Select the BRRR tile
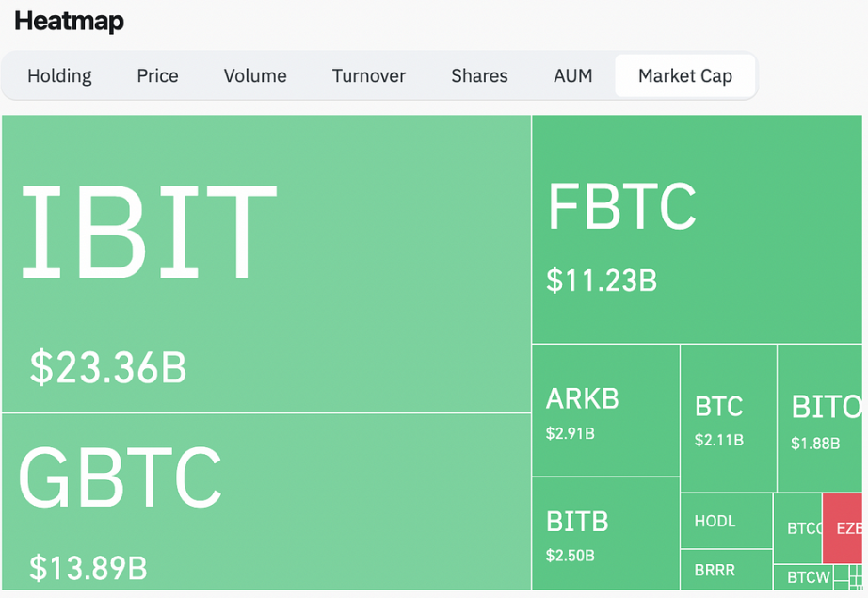 [726, 570]
